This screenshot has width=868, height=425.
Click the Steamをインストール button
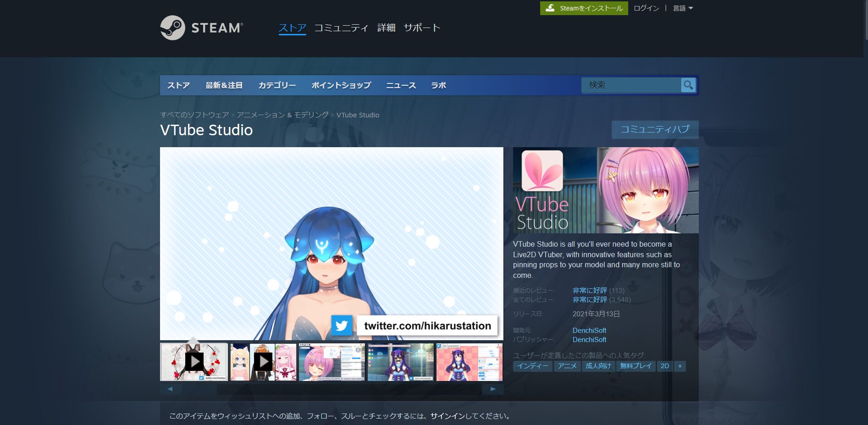[584, 8]
